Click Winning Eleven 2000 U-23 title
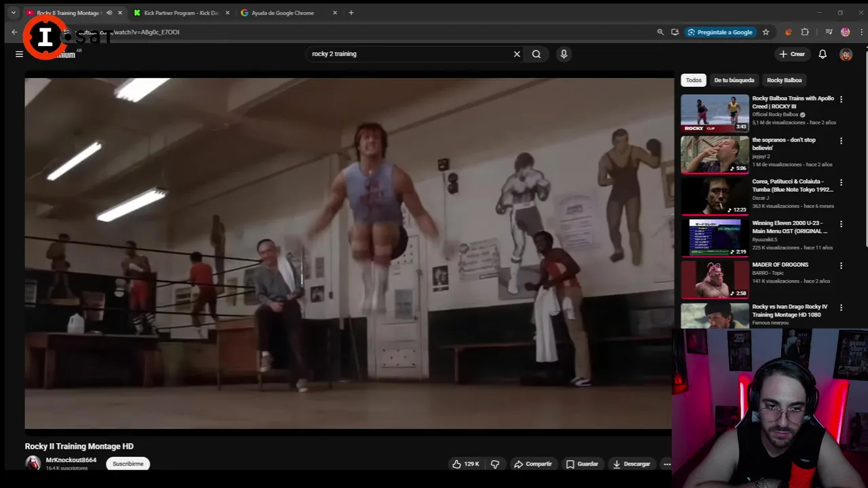The width and height of the screenshot is (868, 488). (789, 227)
